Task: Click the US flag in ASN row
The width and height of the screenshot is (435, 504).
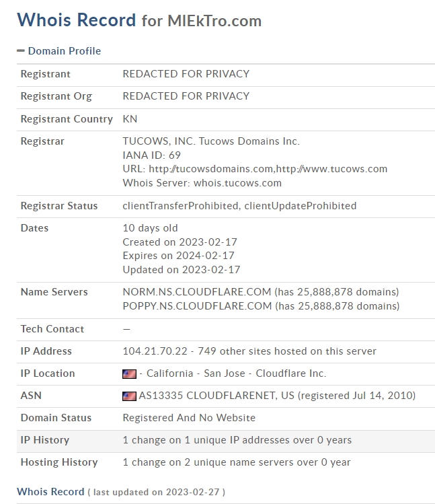Action: tap(130, 396)
